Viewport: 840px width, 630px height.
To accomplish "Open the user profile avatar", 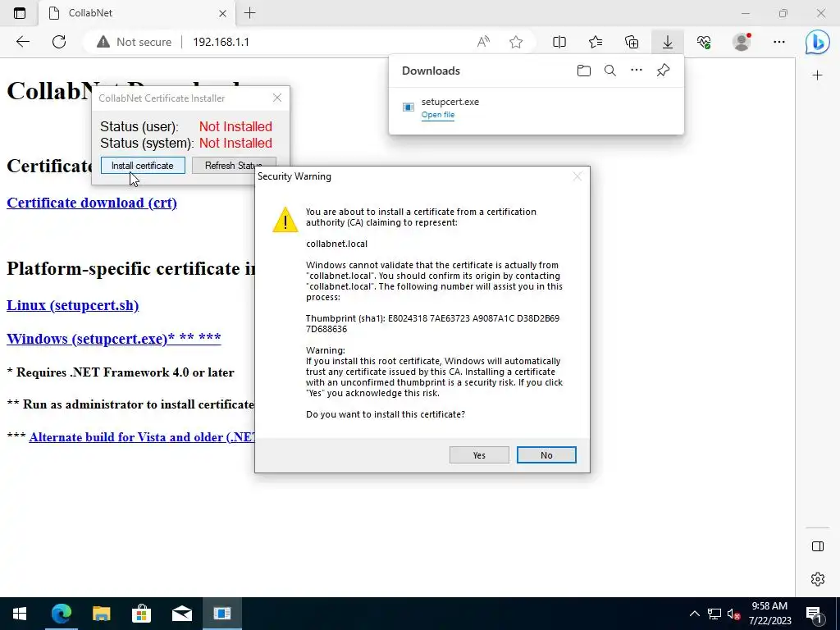I will [742, 42].
